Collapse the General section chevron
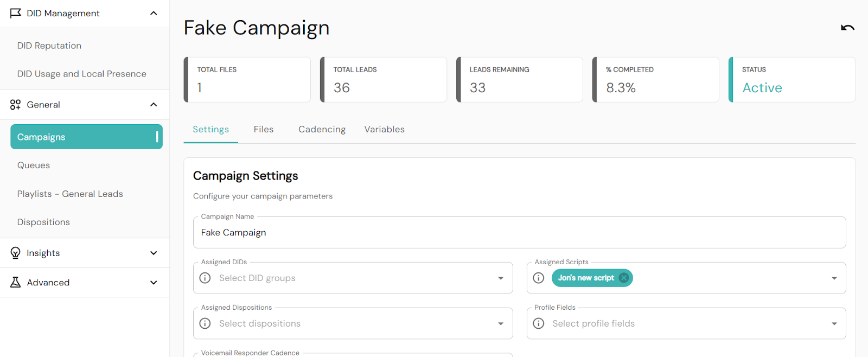 154,105
